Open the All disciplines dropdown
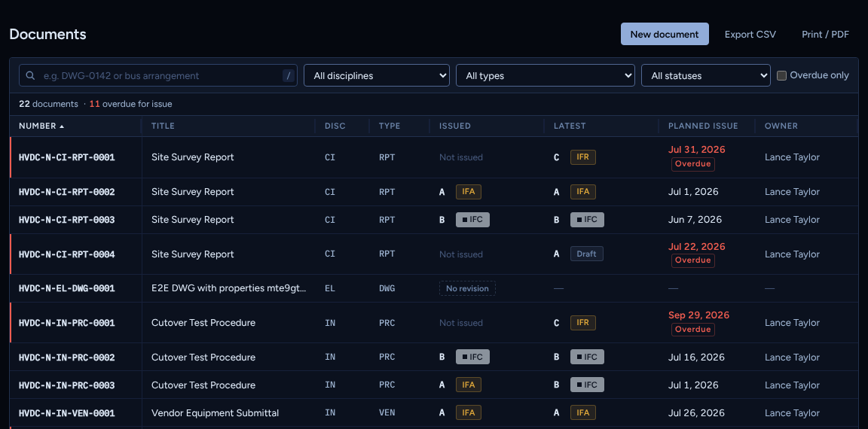 click(x=377, y=76)
